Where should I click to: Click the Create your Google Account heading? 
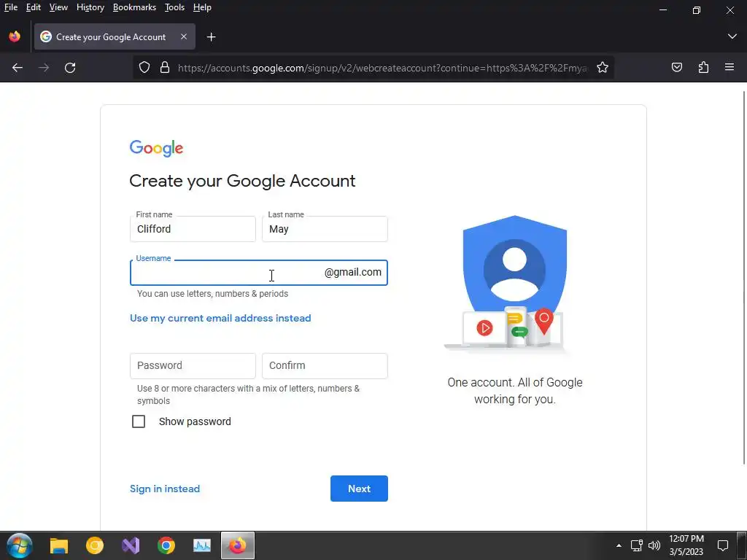pos(242,181)
